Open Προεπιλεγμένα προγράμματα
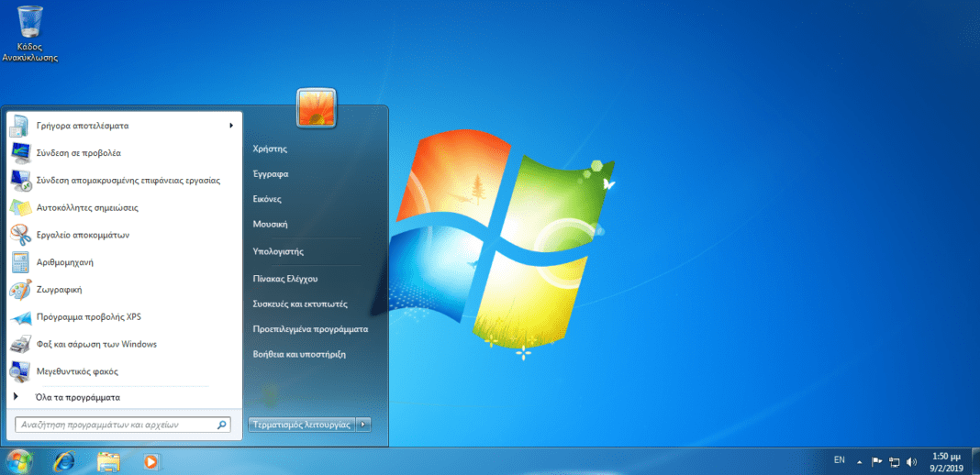The image size is (980, 475). 311,329
